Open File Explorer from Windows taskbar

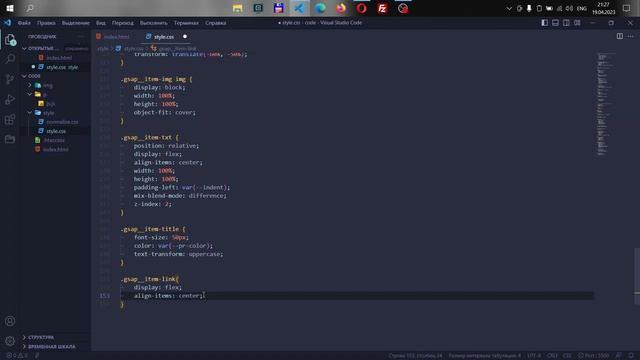[237, 8]
